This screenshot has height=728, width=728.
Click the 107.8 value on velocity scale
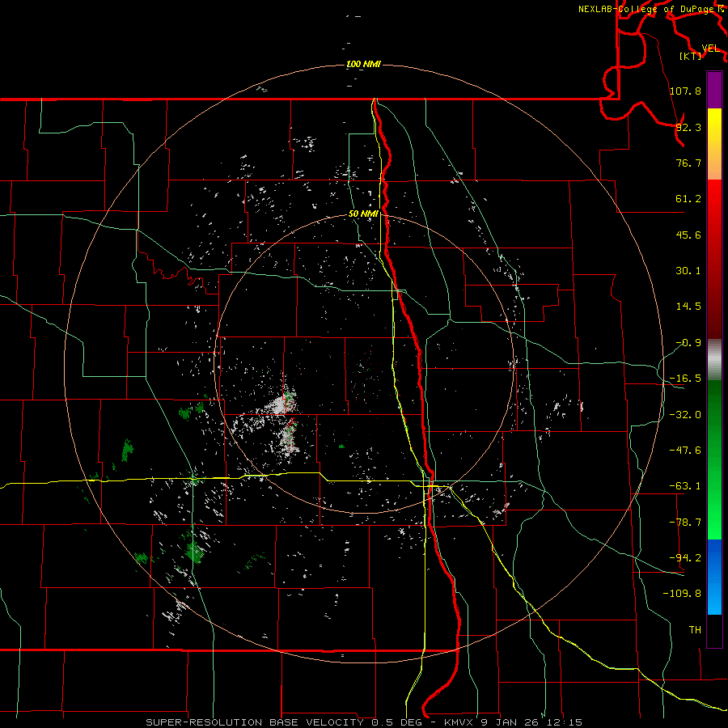[x=685, y=91]
